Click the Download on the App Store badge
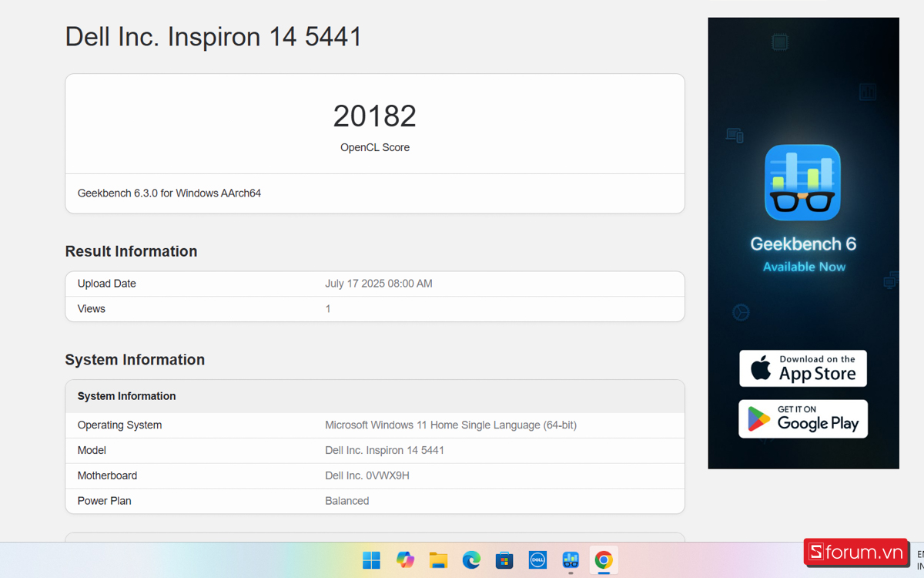Image resolution: width=924 pixels, height=578 pixels. point(803,368)
